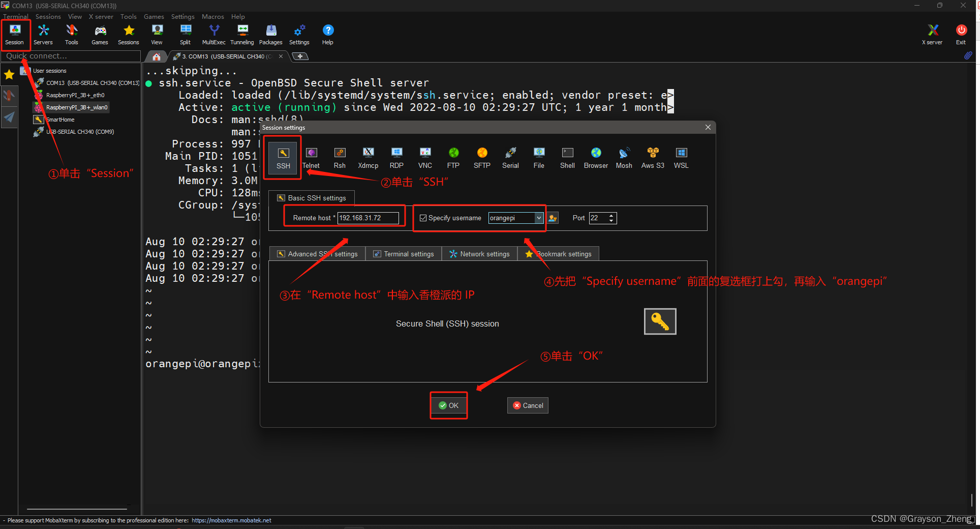This screenshot has width=980, height=529.
Task: Close the COM13 terminal tab
Action: (x=281, y=56)
